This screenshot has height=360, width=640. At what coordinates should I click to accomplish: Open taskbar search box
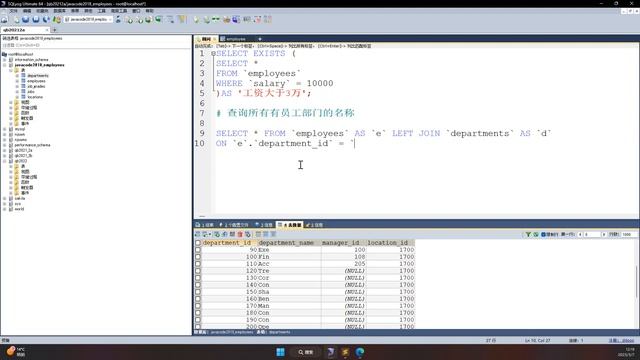(305, 352)
